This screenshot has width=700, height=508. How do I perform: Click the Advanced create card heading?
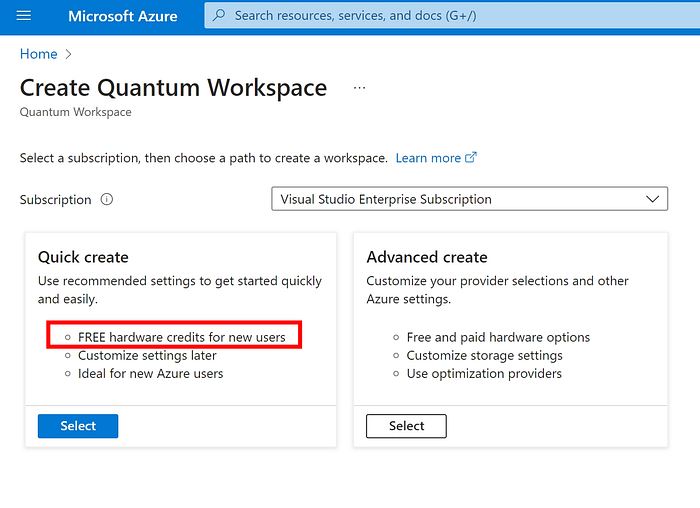[427, 257]
